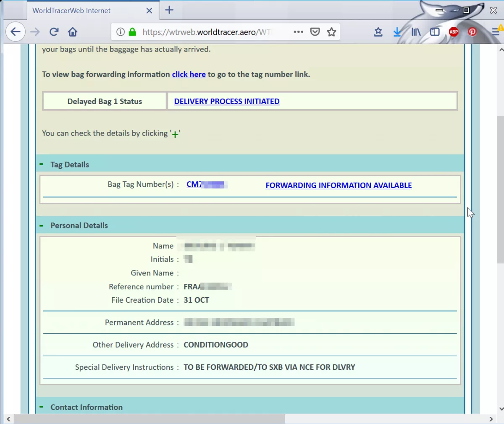Open the downloads panel
This screenshot has height=424, width=504.
tap(397, 32)
